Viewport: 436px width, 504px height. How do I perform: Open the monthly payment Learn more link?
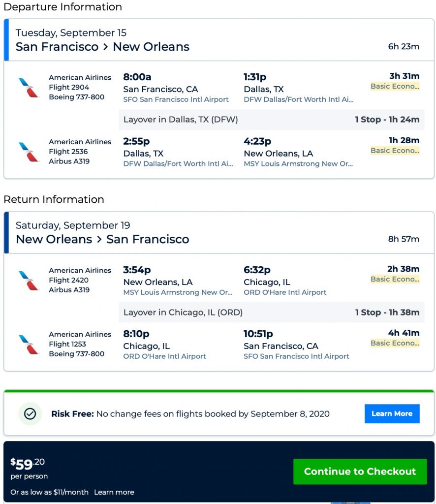coord(114,492)
